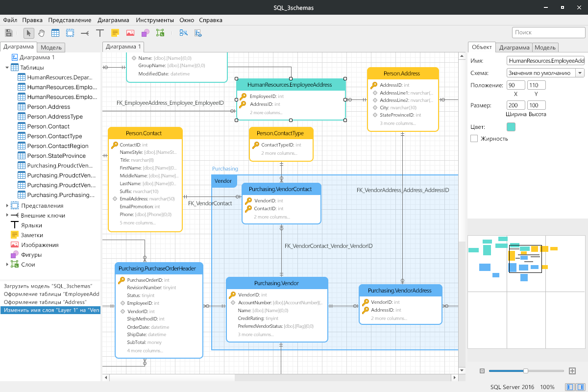Screen dimensions: 588x392
Task: Click the Поиск search field
Action: 548,32
